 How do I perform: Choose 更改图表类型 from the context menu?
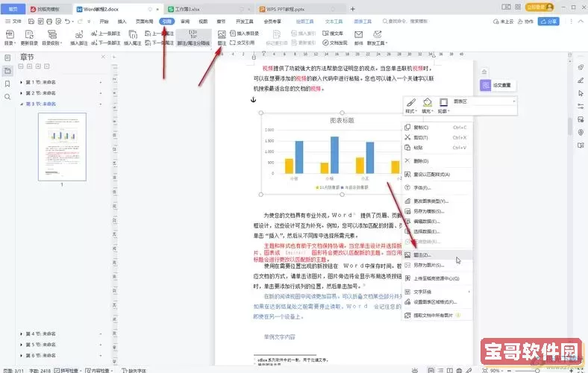coord(437,201)
